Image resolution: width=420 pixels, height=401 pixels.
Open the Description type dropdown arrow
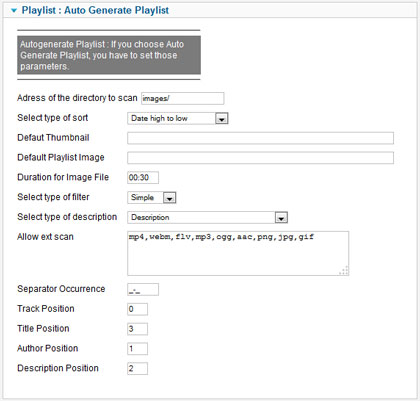coord(281,218)
